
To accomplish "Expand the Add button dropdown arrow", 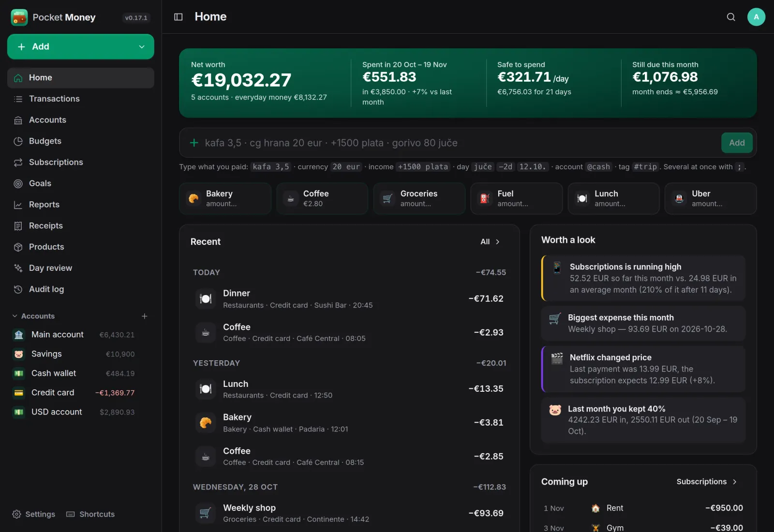I will coord(142,46).
